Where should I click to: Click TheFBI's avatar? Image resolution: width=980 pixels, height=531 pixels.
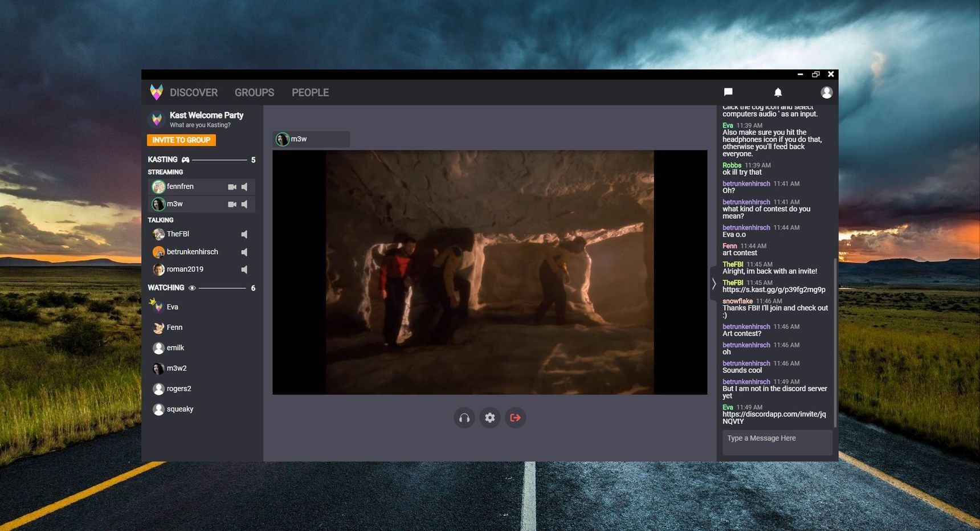(x=158, y=234)
